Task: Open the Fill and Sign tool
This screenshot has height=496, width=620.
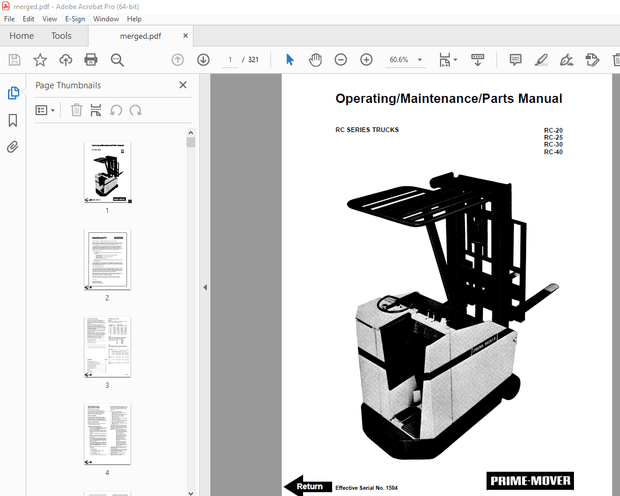Action: tap(567, 60)
